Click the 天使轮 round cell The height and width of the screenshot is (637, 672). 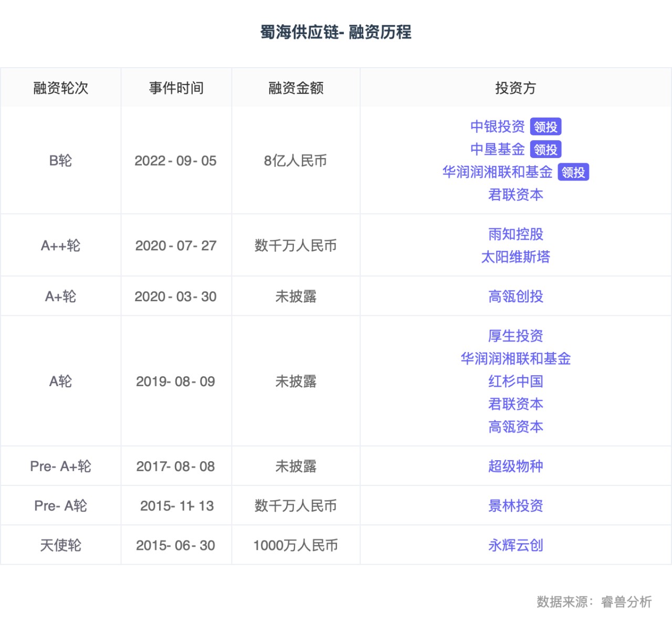61,545
